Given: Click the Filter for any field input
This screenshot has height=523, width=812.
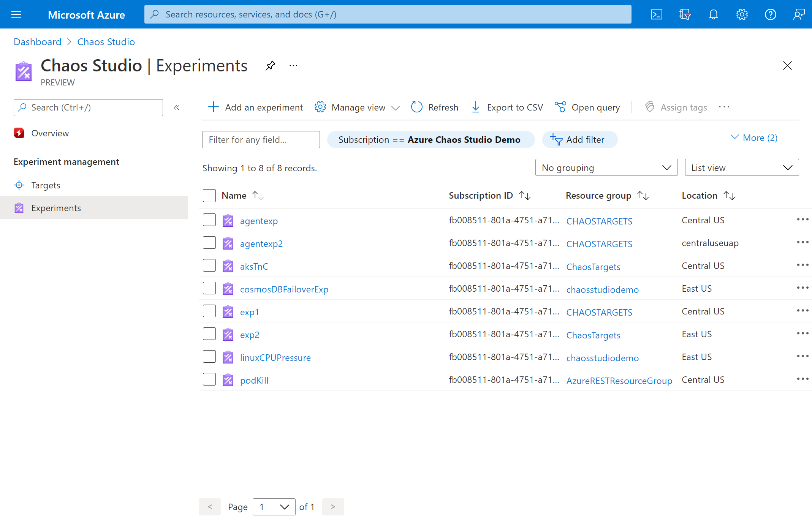Looking at the screenshot, I should click(260, 140).
